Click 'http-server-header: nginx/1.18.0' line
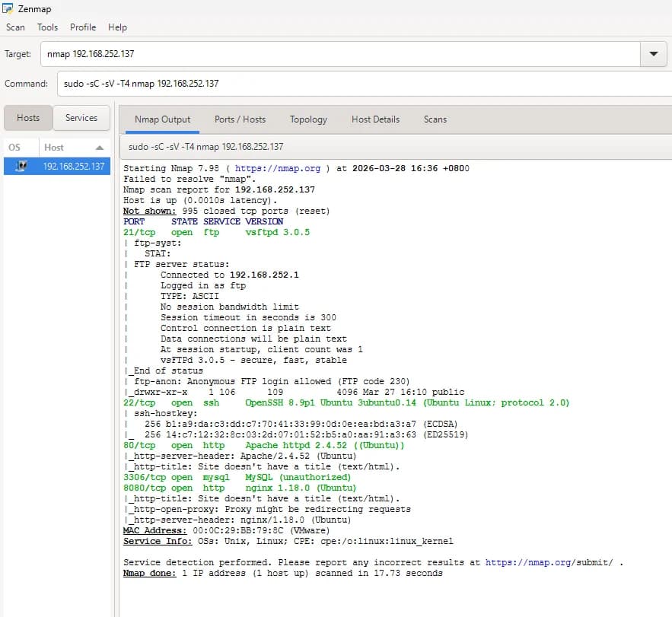The width and height of the screenshot is (672, 617). click(237, 520)
